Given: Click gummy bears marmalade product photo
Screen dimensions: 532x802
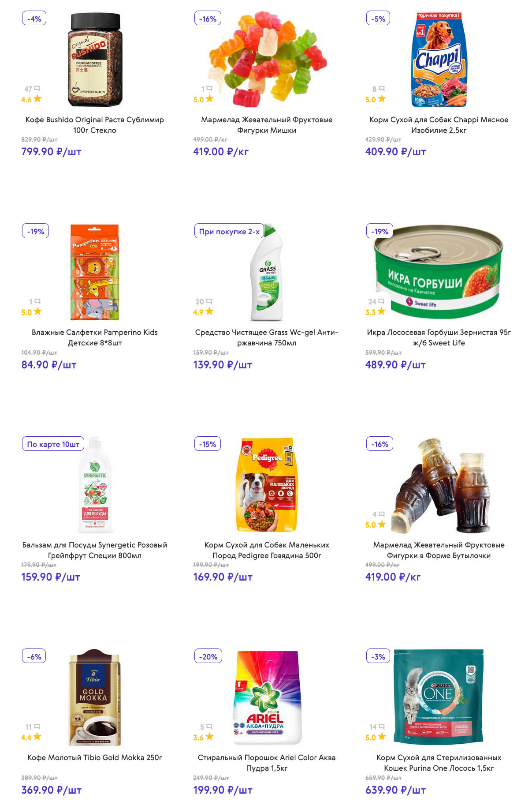Looking at the screenshot, I should click(267, 60).
